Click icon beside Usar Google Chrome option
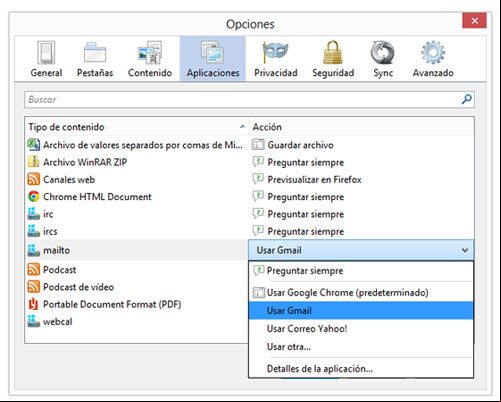501x402 pixels. tap(259, 293)
